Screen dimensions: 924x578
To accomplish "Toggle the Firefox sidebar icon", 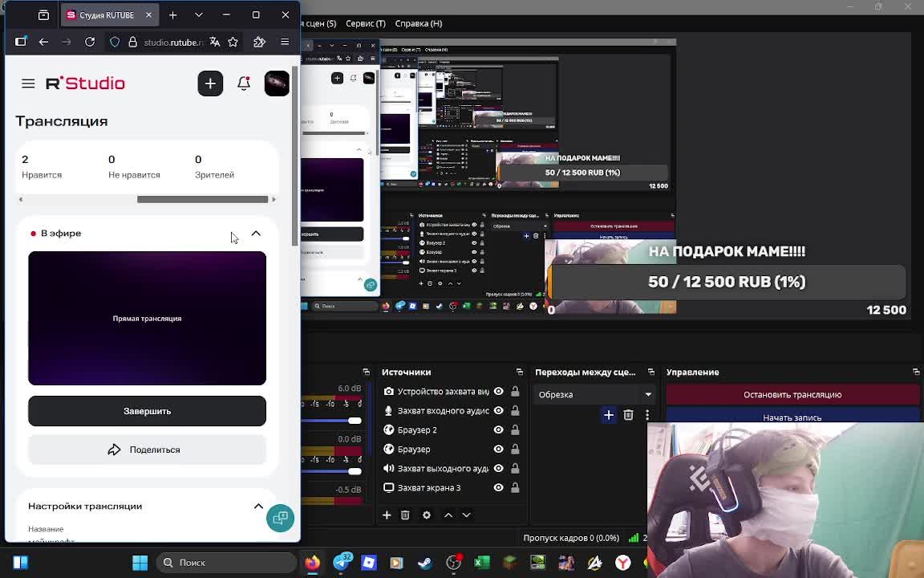I will pos(21,42).
